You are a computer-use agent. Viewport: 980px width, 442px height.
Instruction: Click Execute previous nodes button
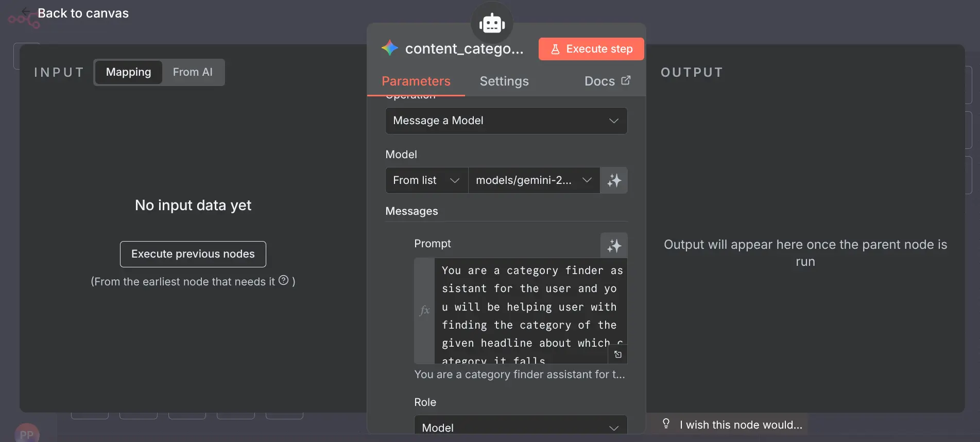click(x=193, y=254)
